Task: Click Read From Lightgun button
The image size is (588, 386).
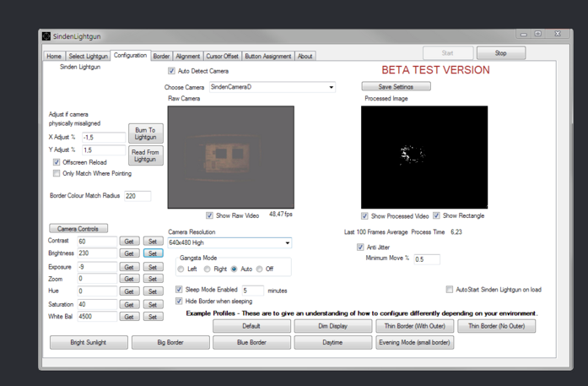Action: pyautogui.click(x=145, y=155)
